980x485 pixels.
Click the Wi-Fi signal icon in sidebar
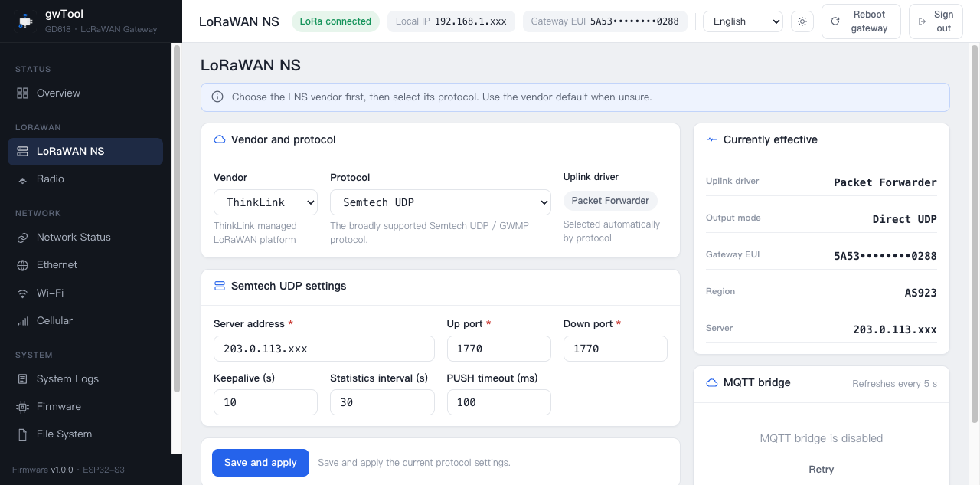(x=22, y=293)
